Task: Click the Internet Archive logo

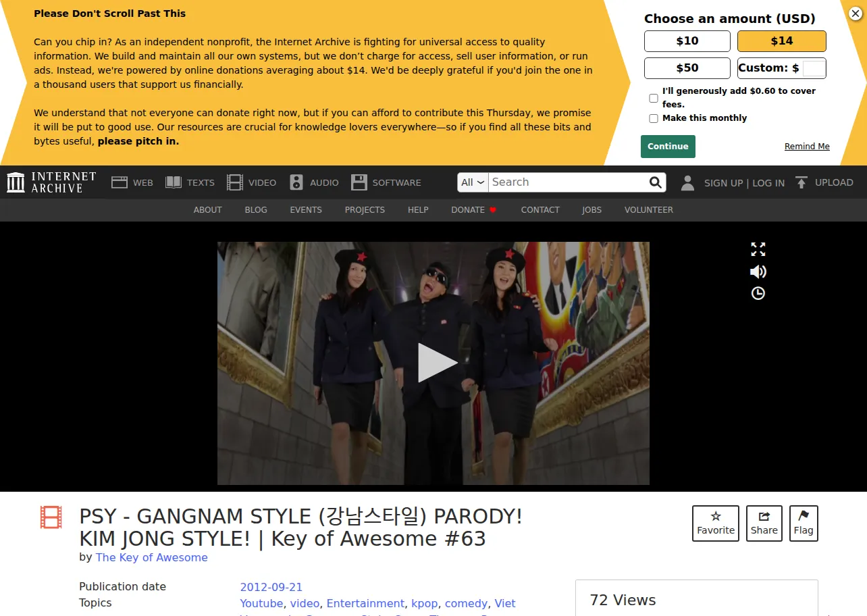Action: tap(52, 182)
